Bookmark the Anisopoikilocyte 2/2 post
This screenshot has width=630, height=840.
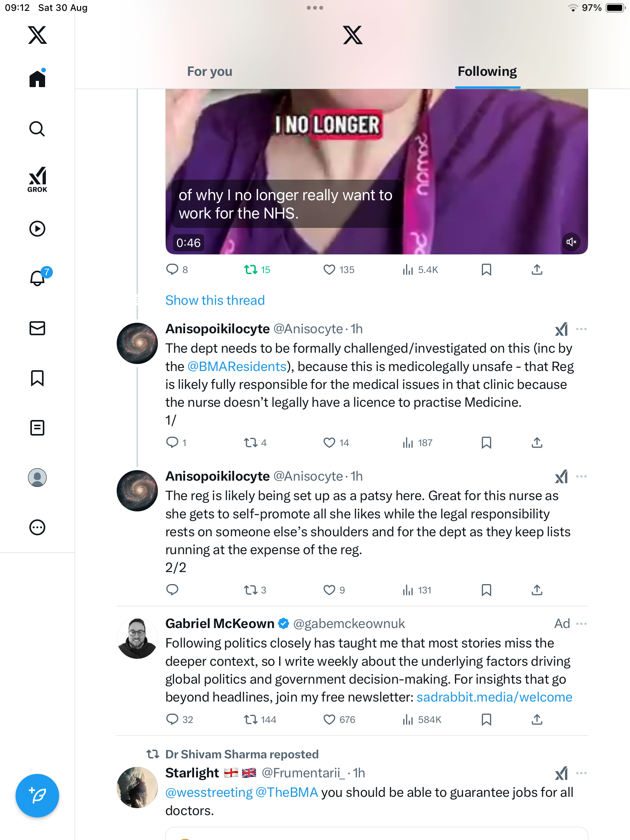486,590
